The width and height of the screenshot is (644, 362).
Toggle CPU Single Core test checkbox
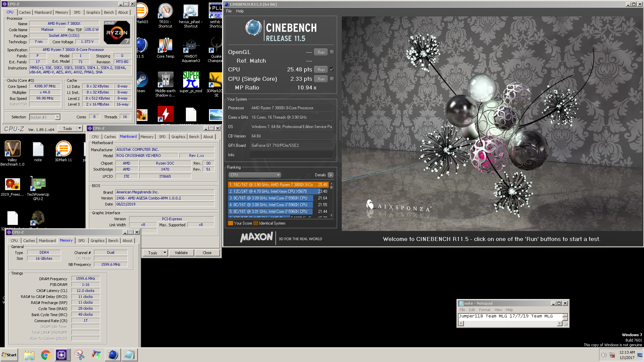coord(332,79)
